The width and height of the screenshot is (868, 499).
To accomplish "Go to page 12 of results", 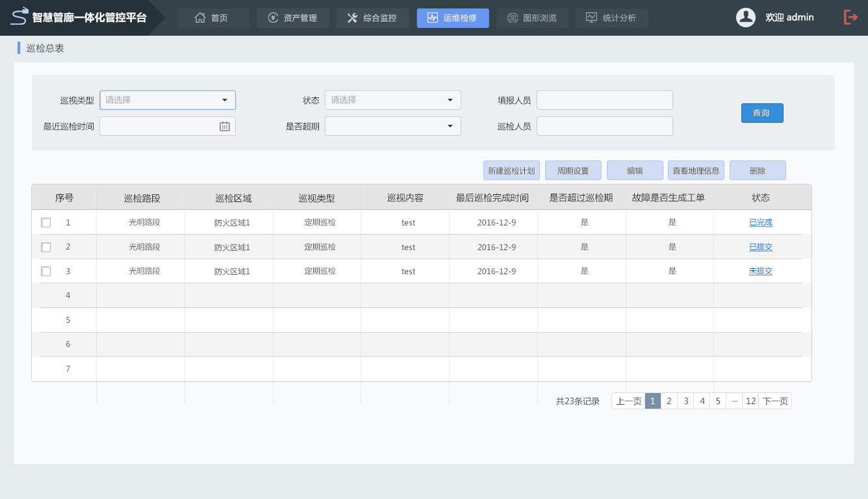I will 750,401.
